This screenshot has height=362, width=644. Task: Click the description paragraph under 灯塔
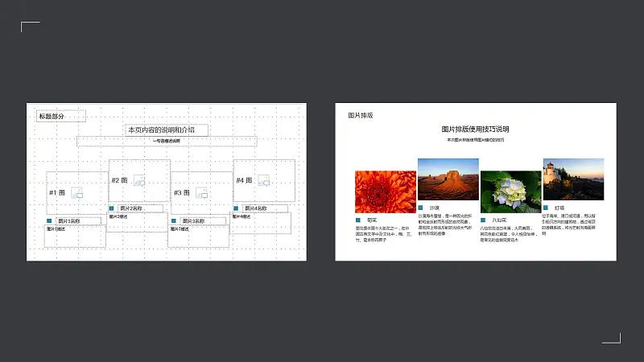tap(569, 224)
